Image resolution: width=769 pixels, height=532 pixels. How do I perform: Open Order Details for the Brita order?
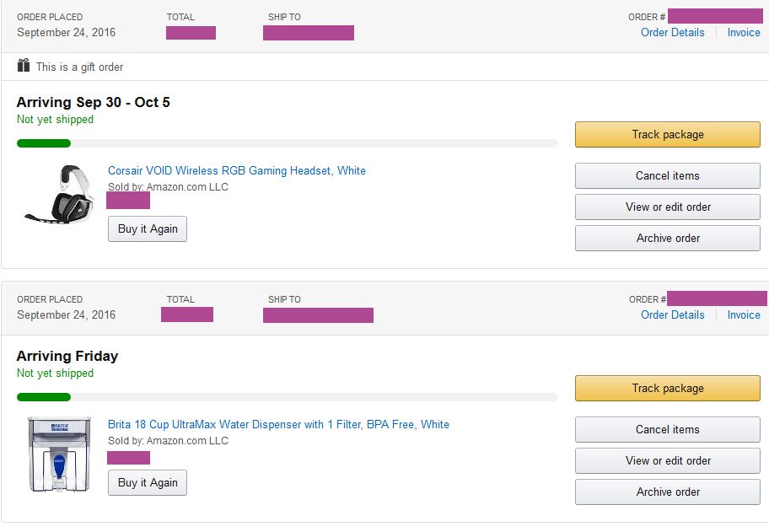[x=672, y=315]
